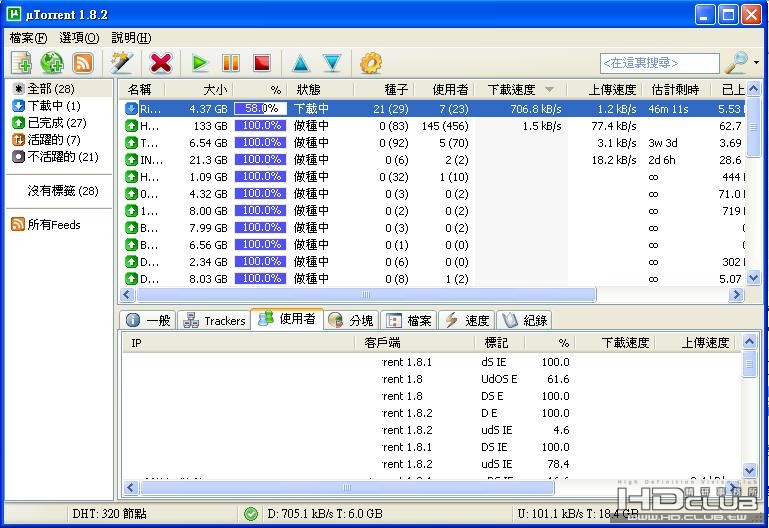Switch to the 分塊 tab
This screenshot has height=528, width=769.
coord(351,321)
